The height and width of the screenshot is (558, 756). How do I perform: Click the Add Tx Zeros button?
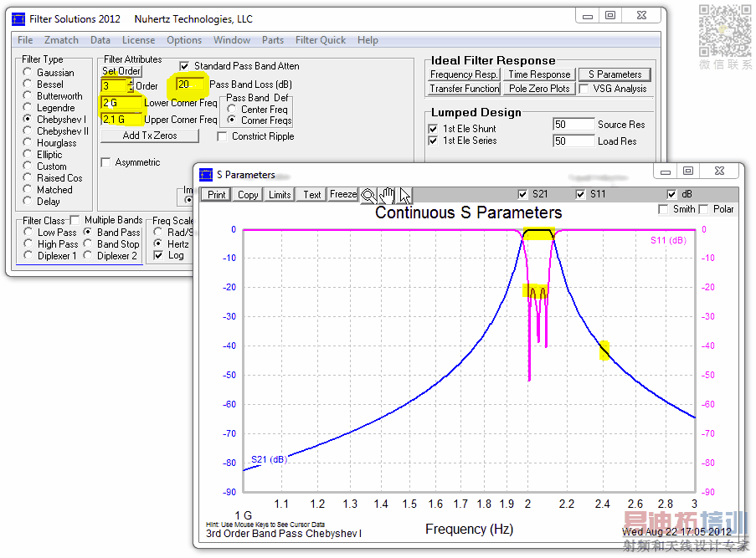point(150,136)
